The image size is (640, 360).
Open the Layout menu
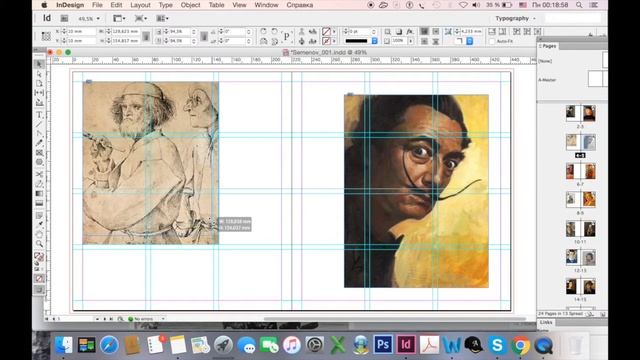tap(140, 5)
